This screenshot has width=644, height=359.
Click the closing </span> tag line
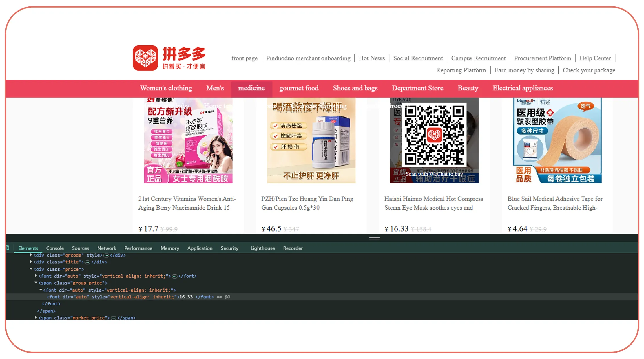pyautogui.click(x=46, y=311)
